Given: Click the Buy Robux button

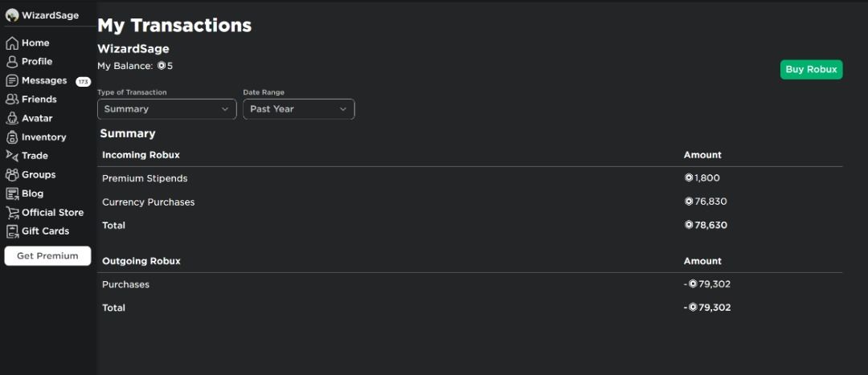Looking at the screenshot, I should (811, 70).
